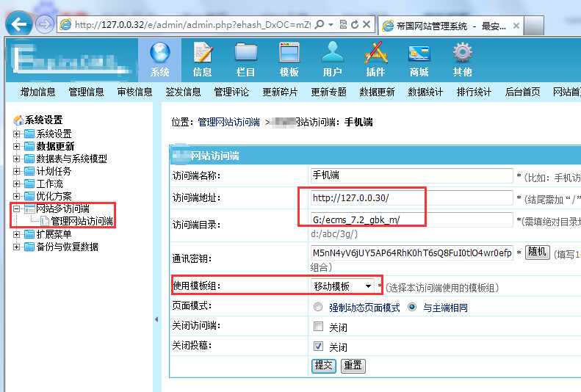
Task: Expand the 优化方案 tree node
Action: point(16,196)
